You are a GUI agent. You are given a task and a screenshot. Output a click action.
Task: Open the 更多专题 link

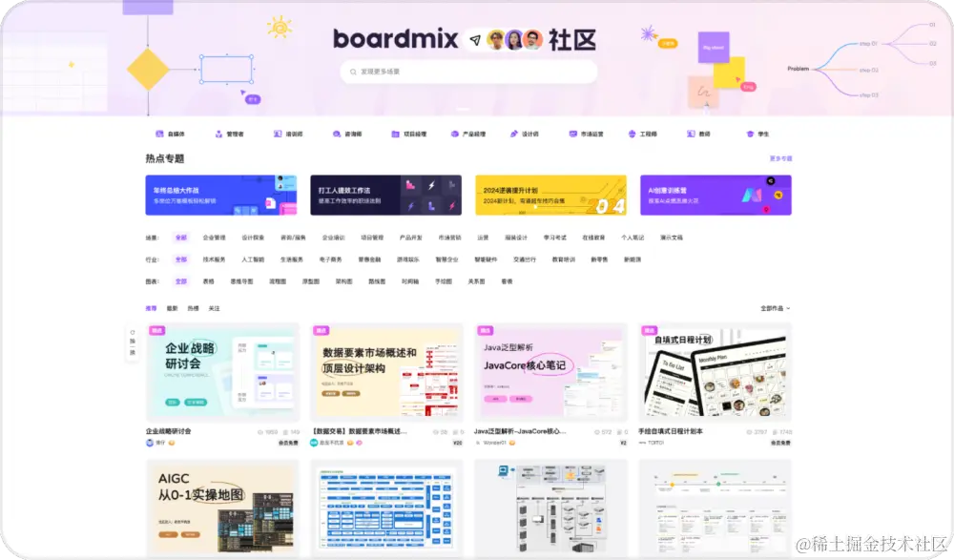(x=780, y=157)
